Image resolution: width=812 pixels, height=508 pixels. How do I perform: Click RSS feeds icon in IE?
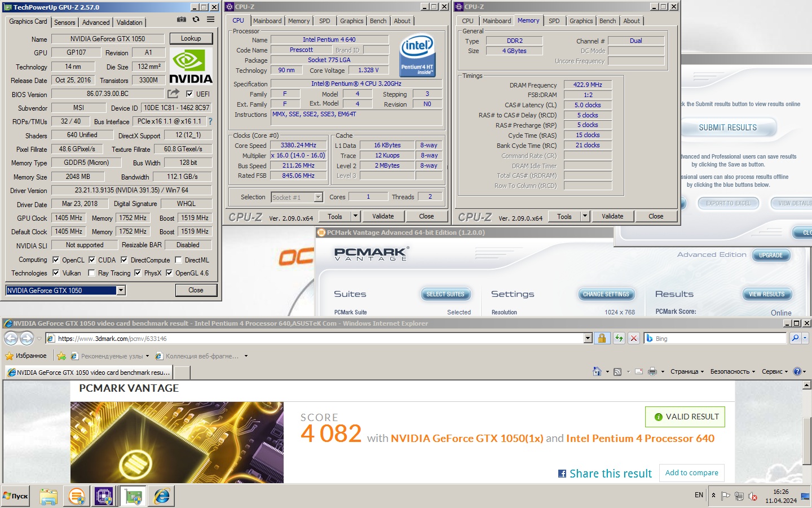tap(617, 371)
